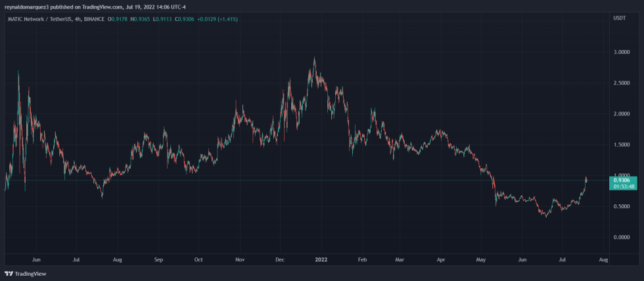Screen dimensions: 644x281
Task: Click the rightmost Aug label on time axis
Action: [x=603, y=260]
